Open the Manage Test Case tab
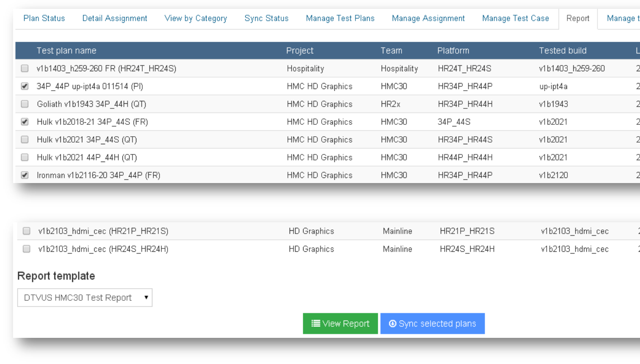The height and width of the screenshot is (364, 640). (x=515, y=19)
